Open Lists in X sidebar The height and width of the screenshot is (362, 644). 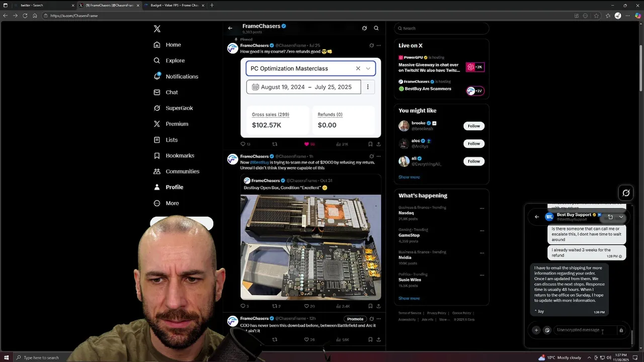point(166,140)
